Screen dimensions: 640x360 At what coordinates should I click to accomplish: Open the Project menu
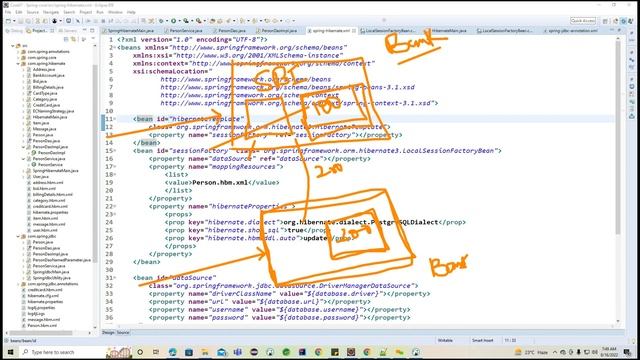click(x=86, y=12)
